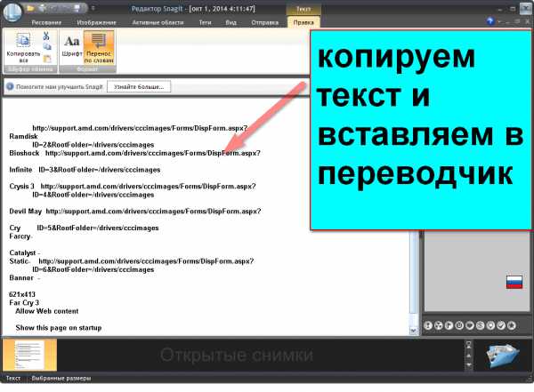Open the Рисование tab

click(46, 22)
